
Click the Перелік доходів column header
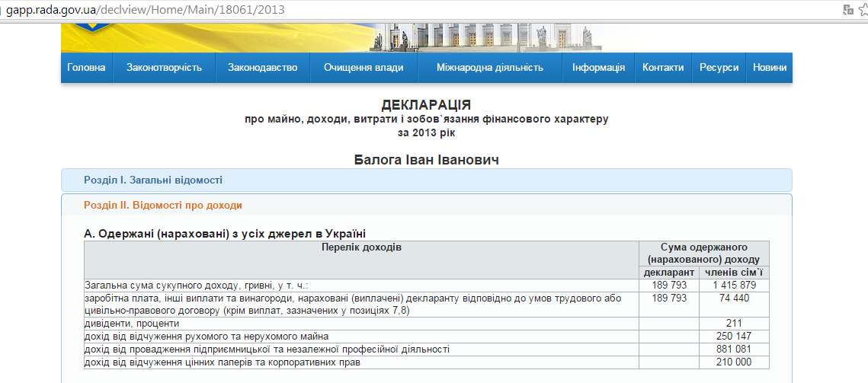tap(361, 247)
